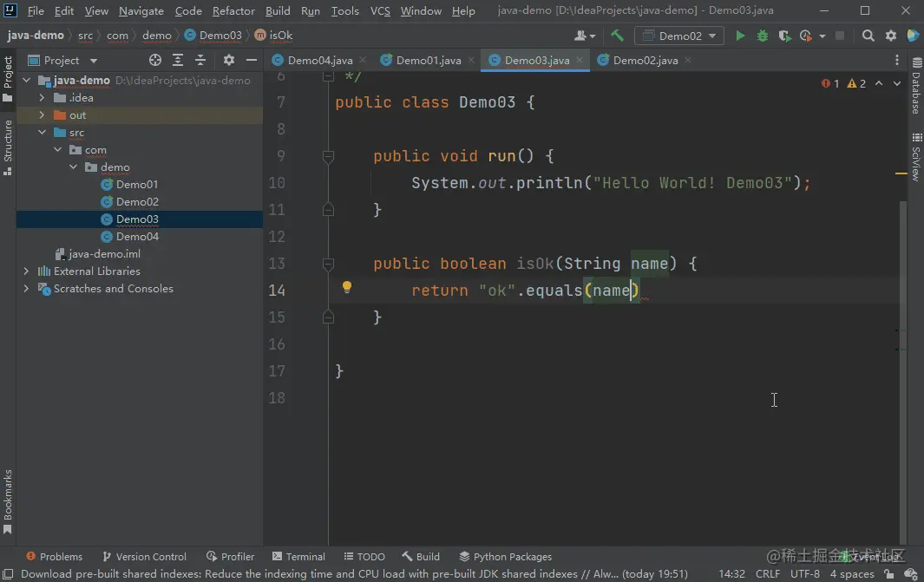Screen dimensions: 924x582
Task: Switch to the Demo02.java tab
Action: [645, 60]
